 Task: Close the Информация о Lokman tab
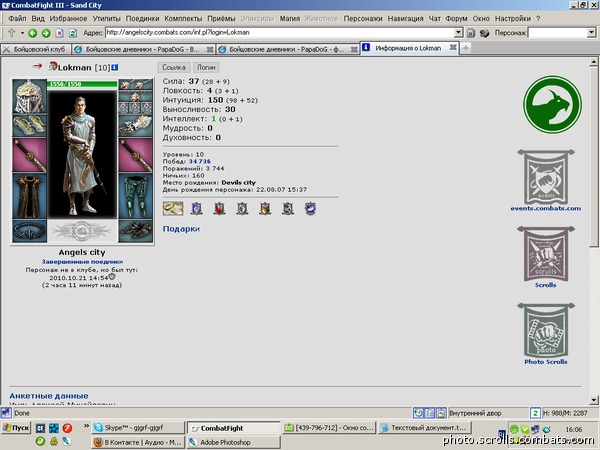(453, 47)
